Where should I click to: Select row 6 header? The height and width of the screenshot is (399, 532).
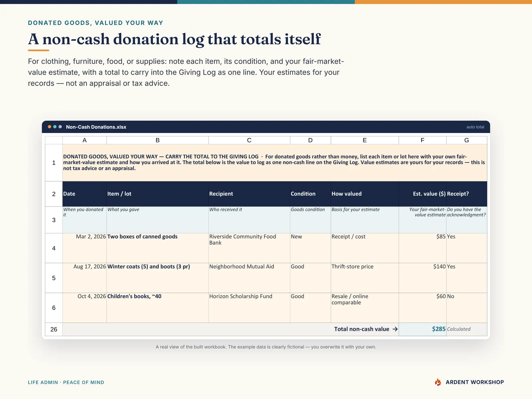click(x=54, y=308)
